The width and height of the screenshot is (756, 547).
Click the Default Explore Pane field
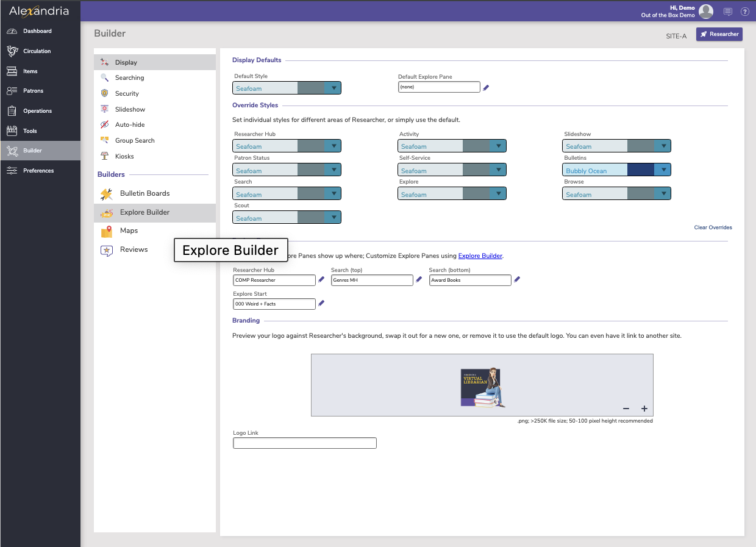[439, 87]
